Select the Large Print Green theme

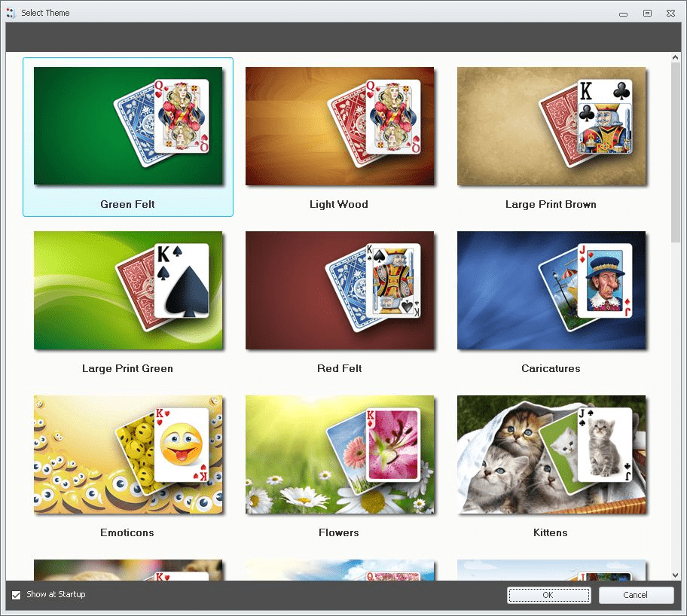click(x=127, y=290)
